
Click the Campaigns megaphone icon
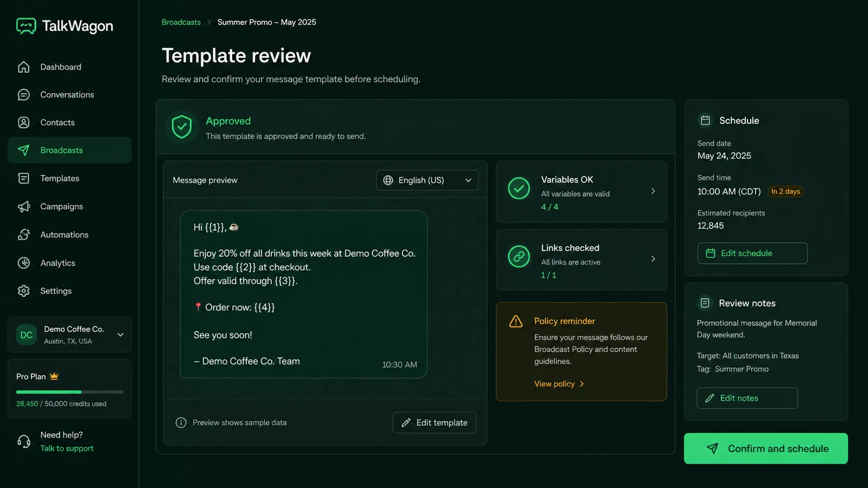(x=24, y=207)
